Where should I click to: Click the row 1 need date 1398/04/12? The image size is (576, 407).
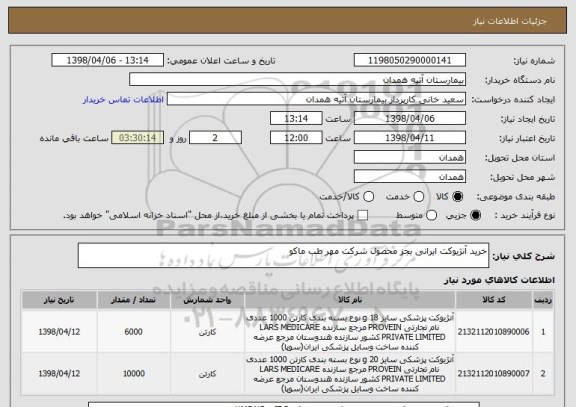click(59, 332)
